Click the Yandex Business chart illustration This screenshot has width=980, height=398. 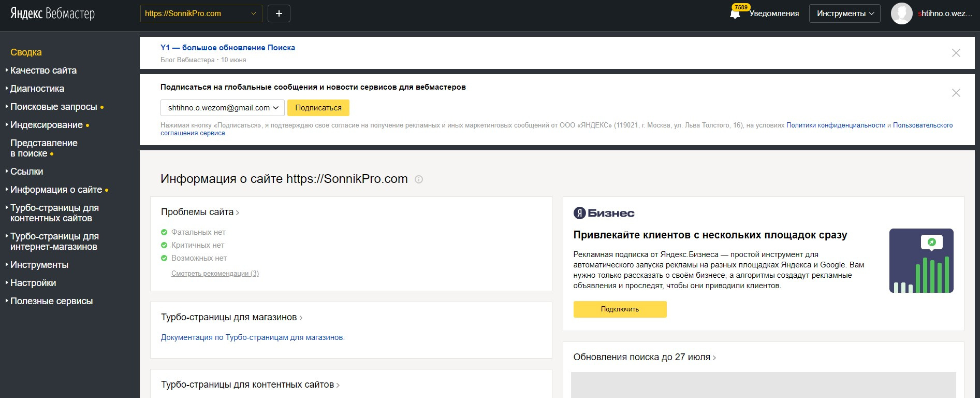(x=921, y=261)
